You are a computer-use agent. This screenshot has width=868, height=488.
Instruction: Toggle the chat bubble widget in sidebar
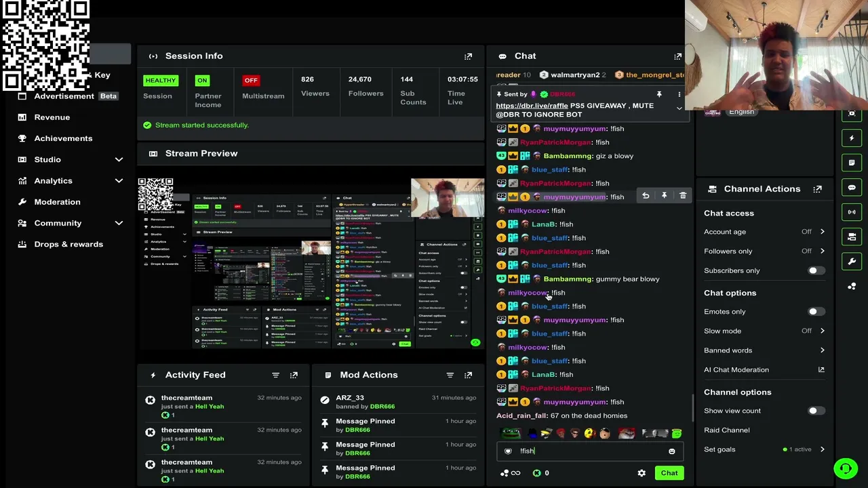tap(852, 188)
